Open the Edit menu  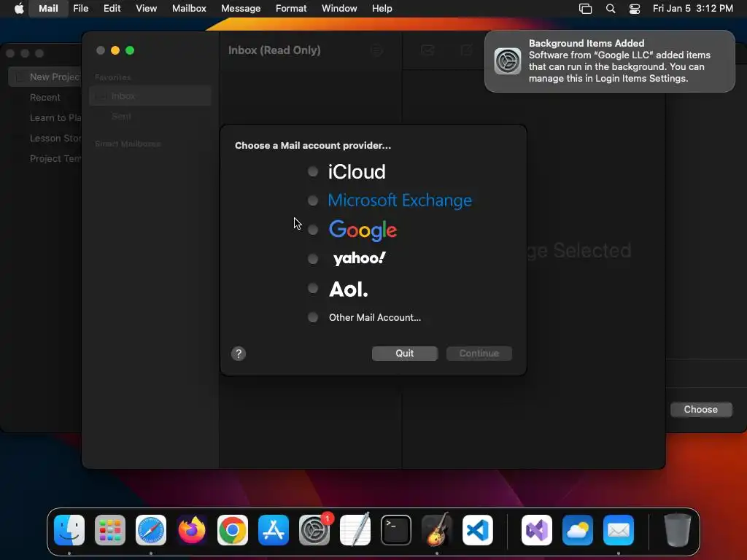click(x=112, y=9)
